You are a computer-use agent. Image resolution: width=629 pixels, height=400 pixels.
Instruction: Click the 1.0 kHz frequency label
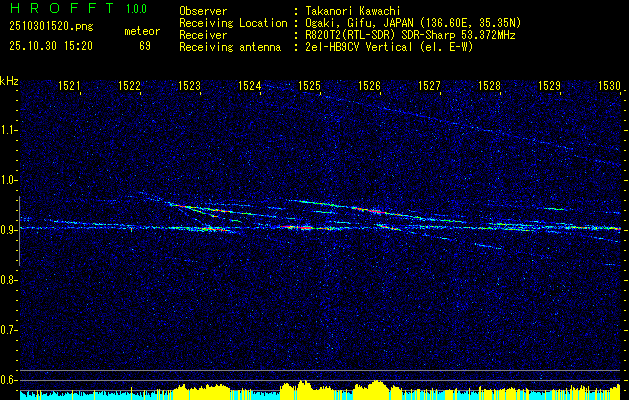(x=8, y=180)
